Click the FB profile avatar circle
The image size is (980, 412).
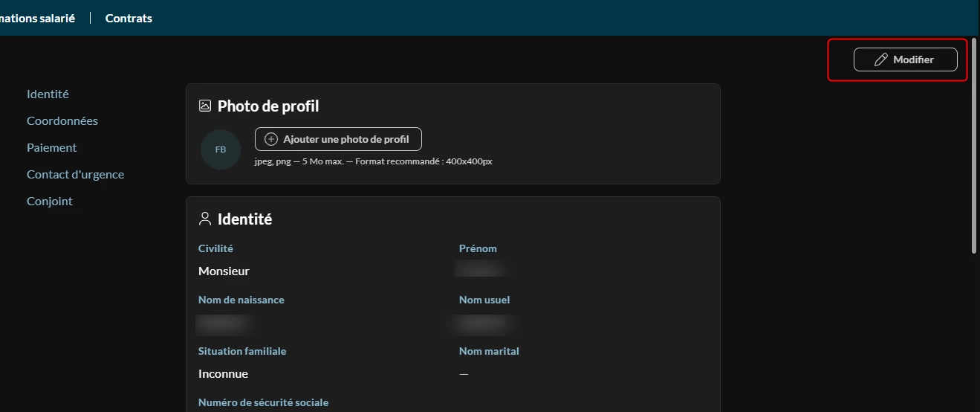pos(221,149)
